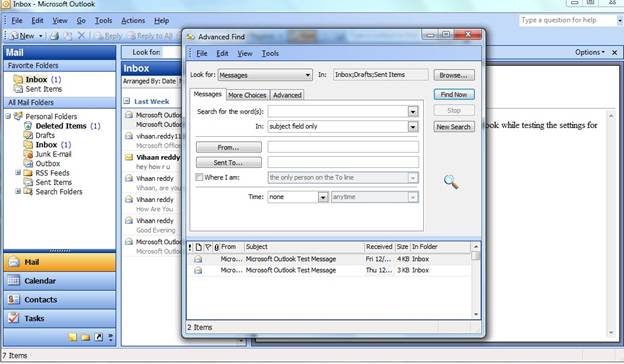Click the New Search button
This screenshot has height=364, width=624.
pos(454,127)
